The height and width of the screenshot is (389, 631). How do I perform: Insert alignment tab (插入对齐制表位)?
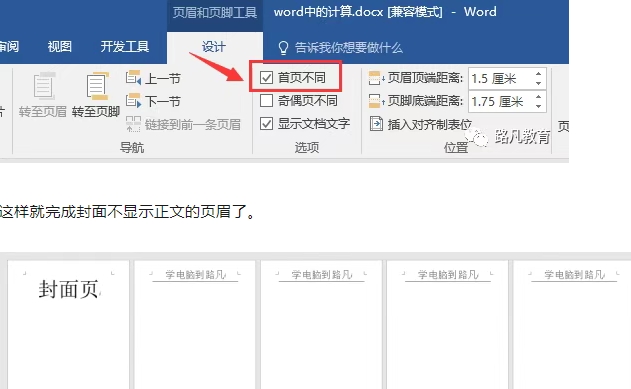421,124
